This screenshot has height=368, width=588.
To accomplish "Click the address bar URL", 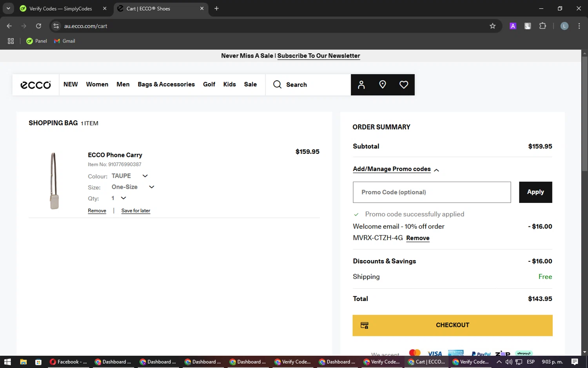I will [x=86, y=26].
